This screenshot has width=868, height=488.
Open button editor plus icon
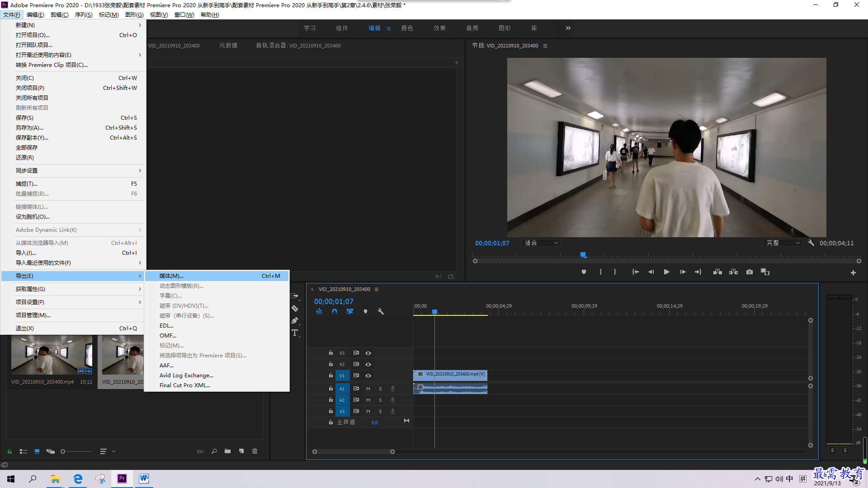[853, 272]
